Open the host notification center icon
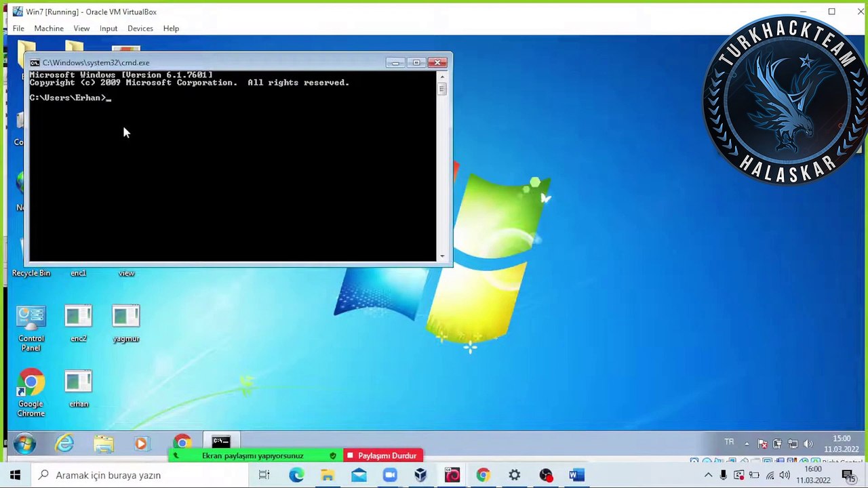The height and width of the screenshot is (488, 868). tap(848, 475)
